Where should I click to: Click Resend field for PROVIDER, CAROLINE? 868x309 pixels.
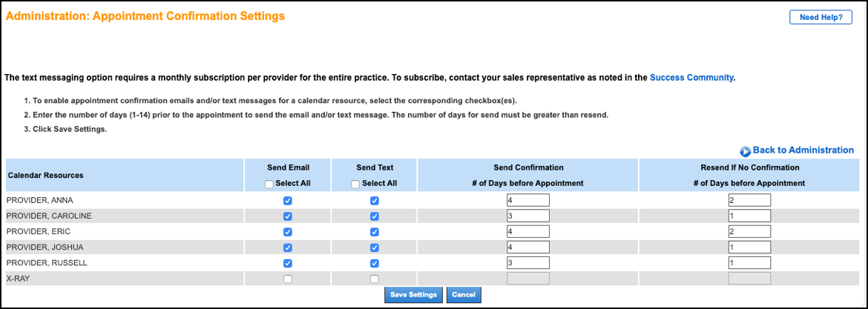pyautogui.click(x=749, y=216)
